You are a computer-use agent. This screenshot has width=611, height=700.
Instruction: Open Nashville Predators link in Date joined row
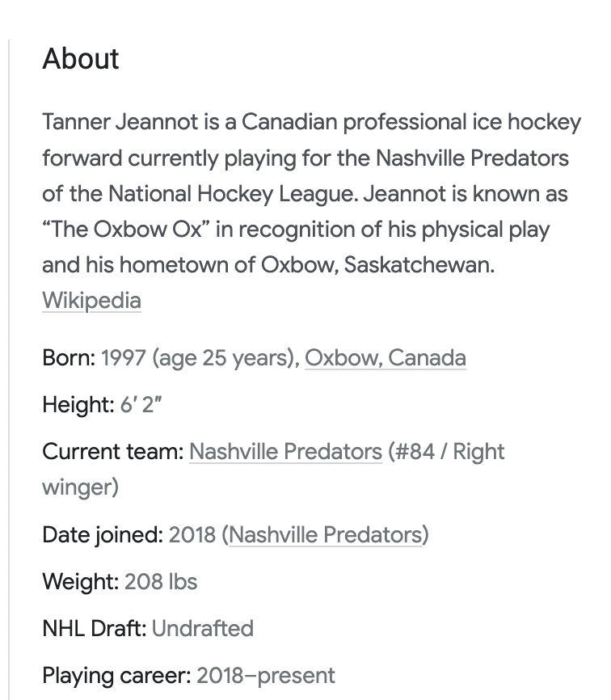tap(326, 534)
